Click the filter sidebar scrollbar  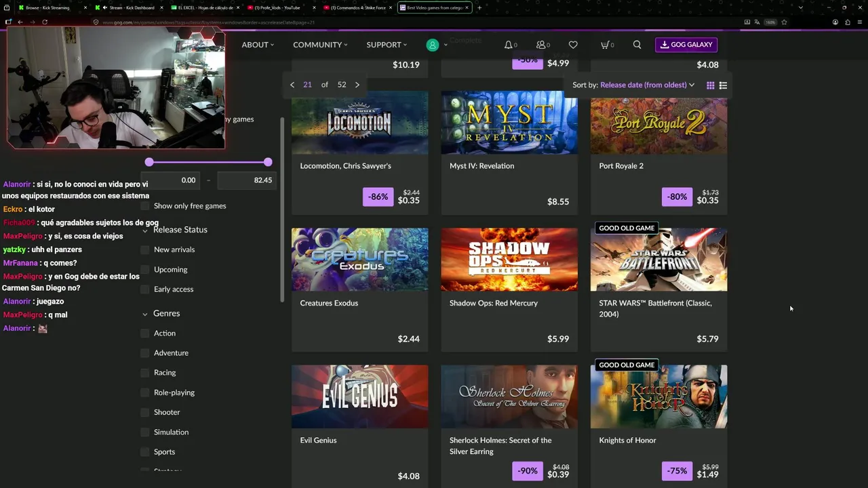[282, 210]
